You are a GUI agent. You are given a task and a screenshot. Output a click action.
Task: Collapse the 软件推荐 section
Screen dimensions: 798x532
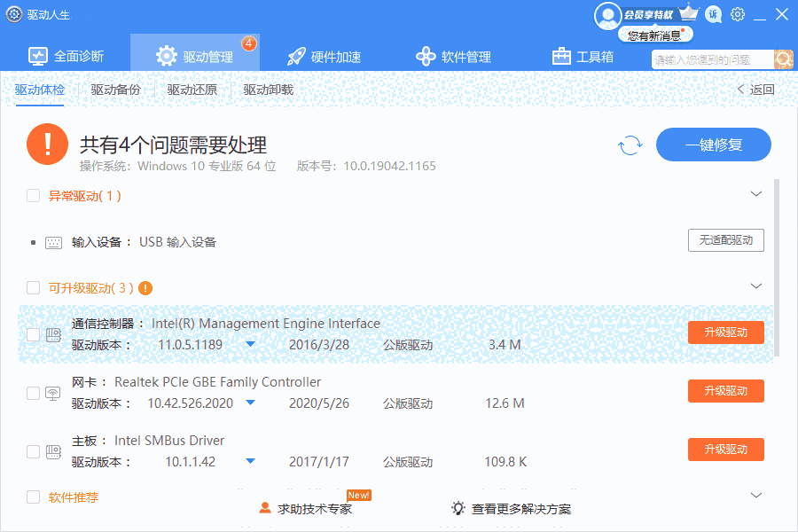pyautogui.click(x=756, y=495)
